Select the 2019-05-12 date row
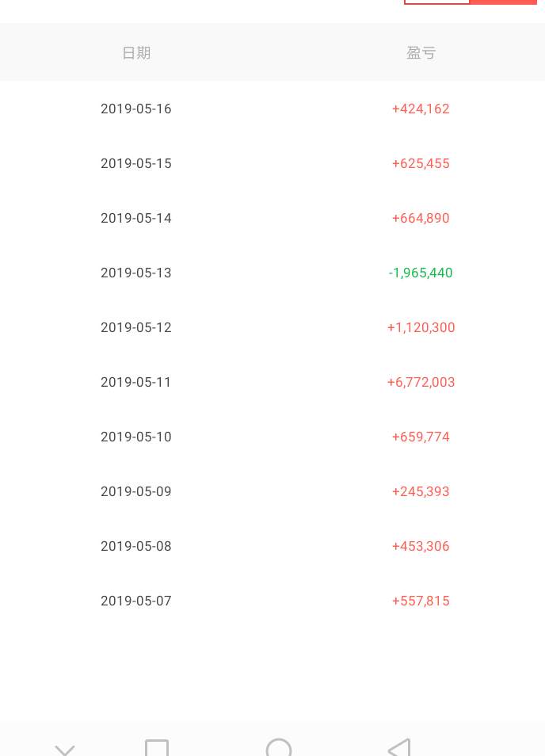This screenshot has height=756, width=545. (x=272, y=327)
